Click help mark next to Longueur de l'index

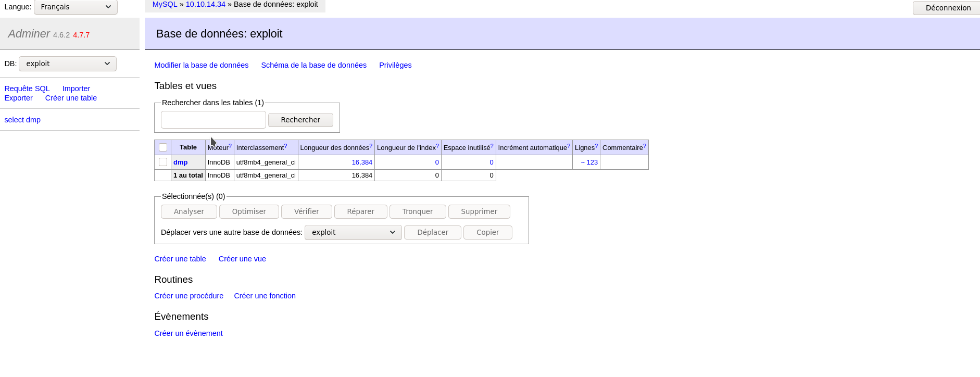[437, 146]
